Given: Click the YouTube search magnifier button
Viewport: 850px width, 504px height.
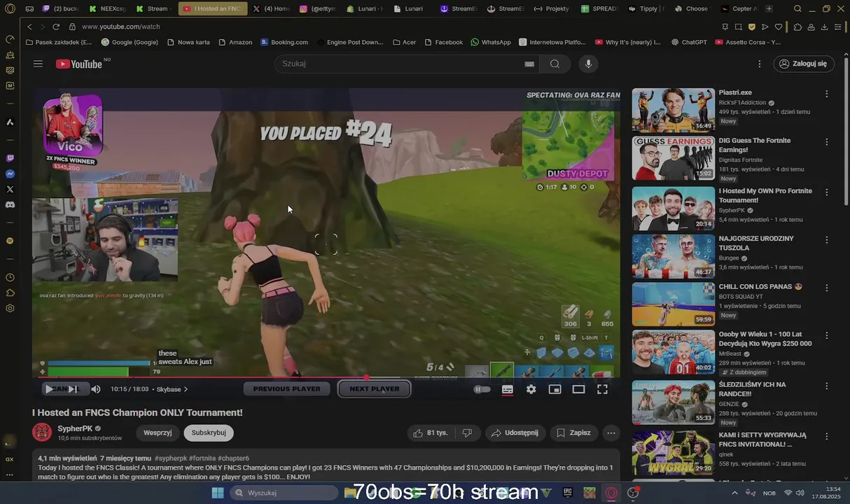Looking at the screenshot, I should 555,64.
